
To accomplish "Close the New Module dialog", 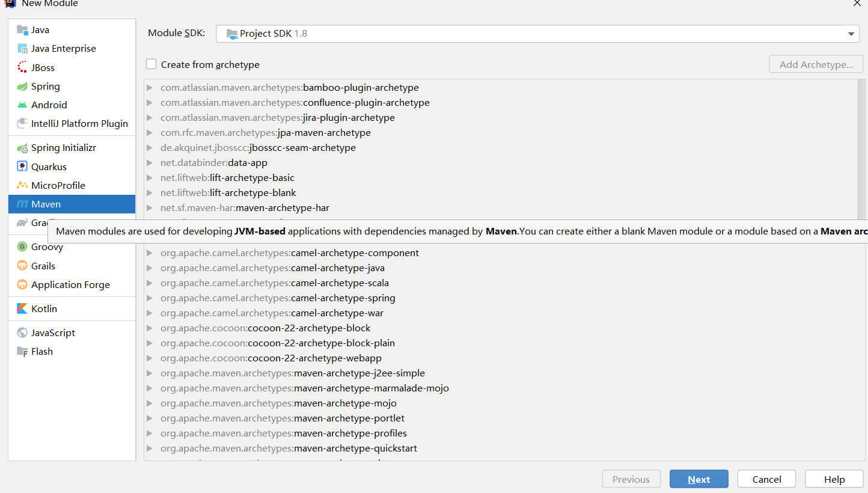I will tap(857, 3).
